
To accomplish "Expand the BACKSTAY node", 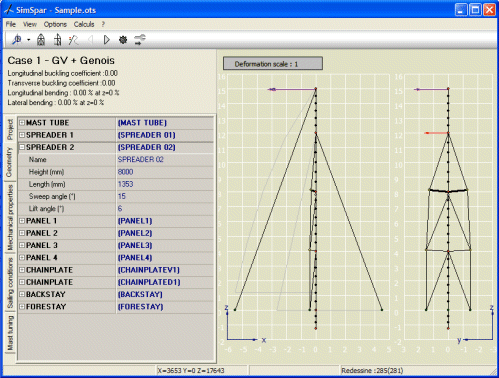I will point(22,294).
